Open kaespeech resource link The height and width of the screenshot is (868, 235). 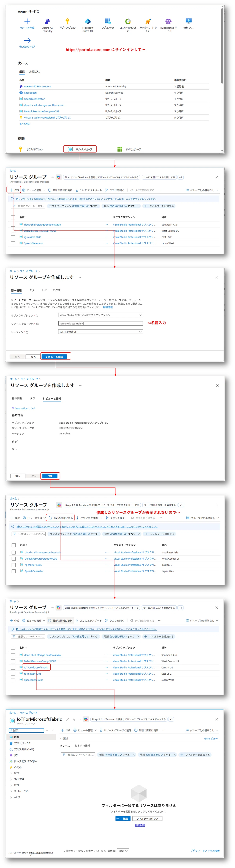pos(30,93)
